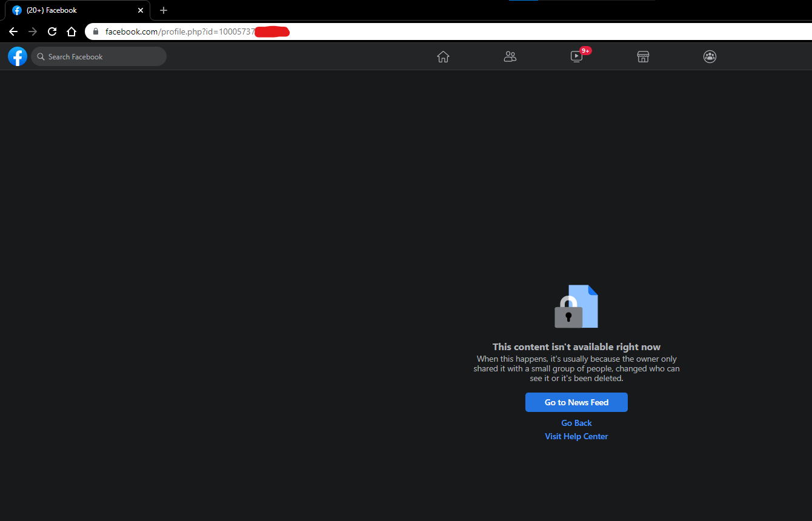The height and width of the screenshot is (521, 812).
Task: Open a new browser tab
Action: [164, 10]
